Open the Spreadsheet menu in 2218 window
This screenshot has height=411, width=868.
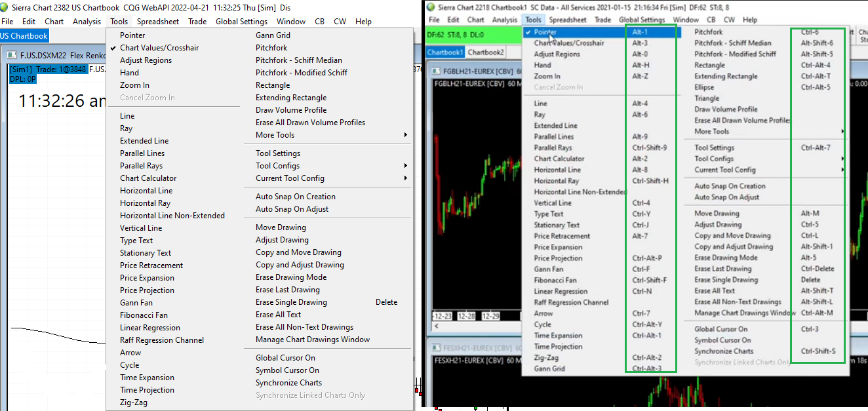coord(568,20)
